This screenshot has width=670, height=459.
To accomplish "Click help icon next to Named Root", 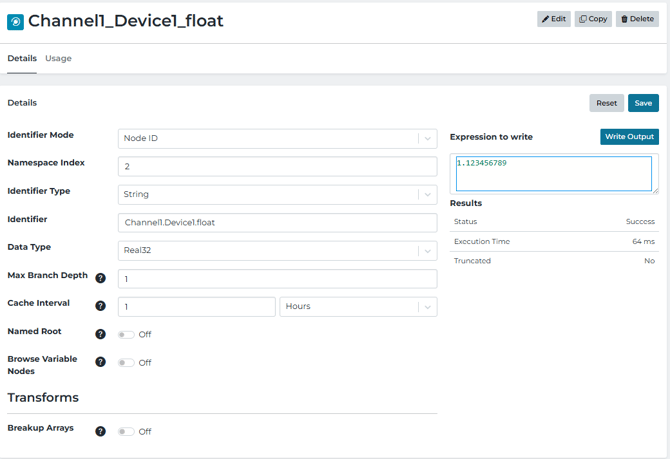I will tap(100, 334).
